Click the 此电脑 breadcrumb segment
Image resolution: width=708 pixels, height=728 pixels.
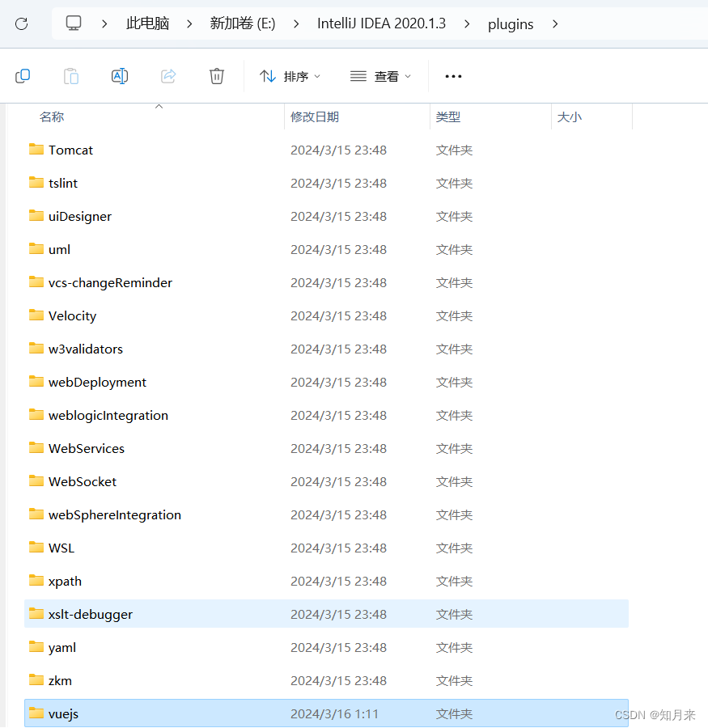[x=148, y=23]
